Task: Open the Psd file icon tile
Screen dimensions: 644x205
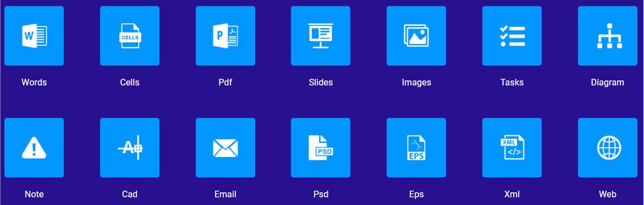Action: click(321, 148)
